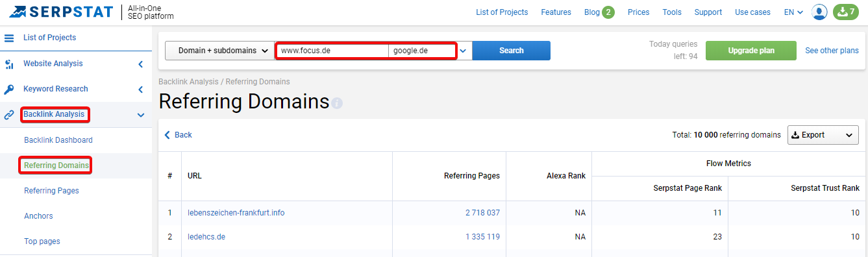Select Backlink Analysis in sidebar
The width and height of the screenshot is (868, 257).
click(x=55, y=114)
